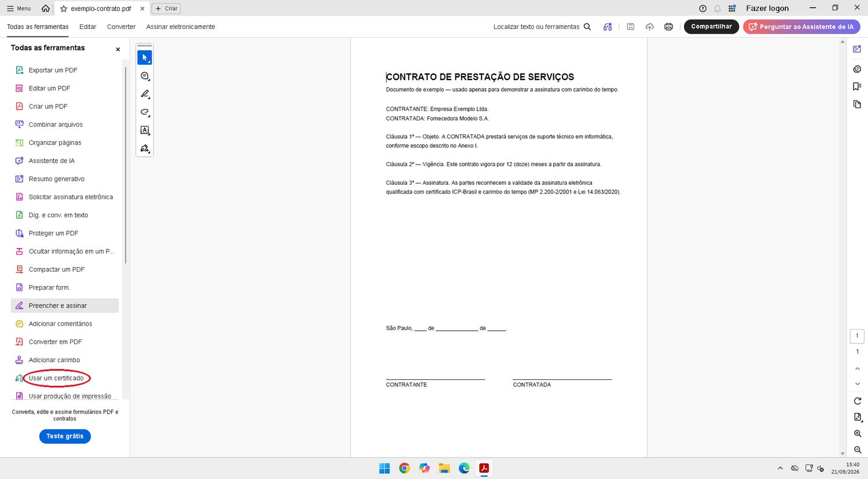Open the notifications bell
This screenshot has height=479, width=868.
[718, 8]
